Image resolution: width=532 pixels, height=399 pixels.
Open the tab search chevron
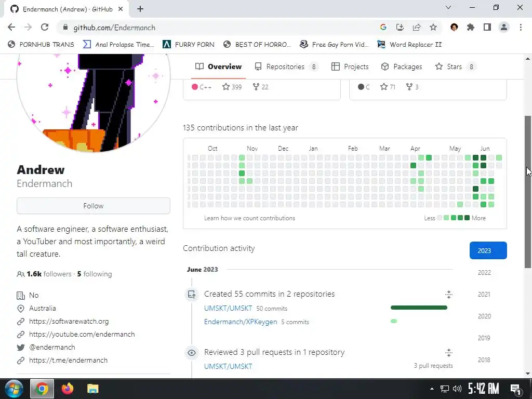click(448, 7)
